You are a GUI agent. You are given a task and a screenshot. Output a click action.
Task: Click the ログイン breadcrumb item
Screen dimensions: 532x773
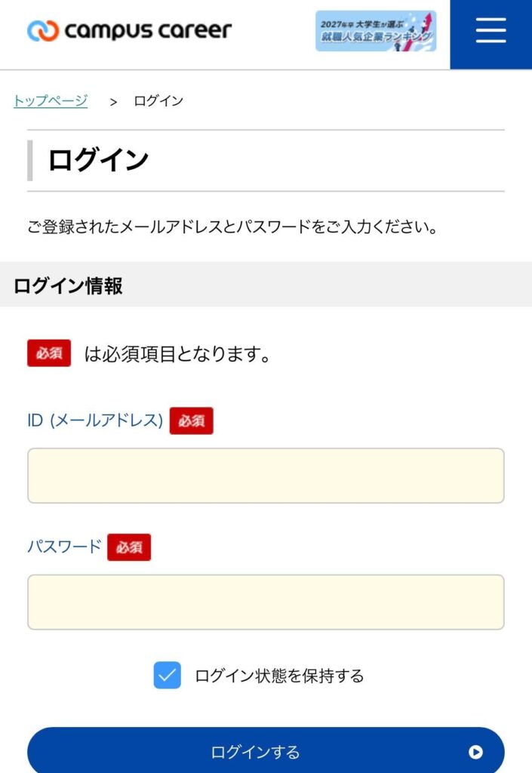pyautogui.click(x=158, y=100)
